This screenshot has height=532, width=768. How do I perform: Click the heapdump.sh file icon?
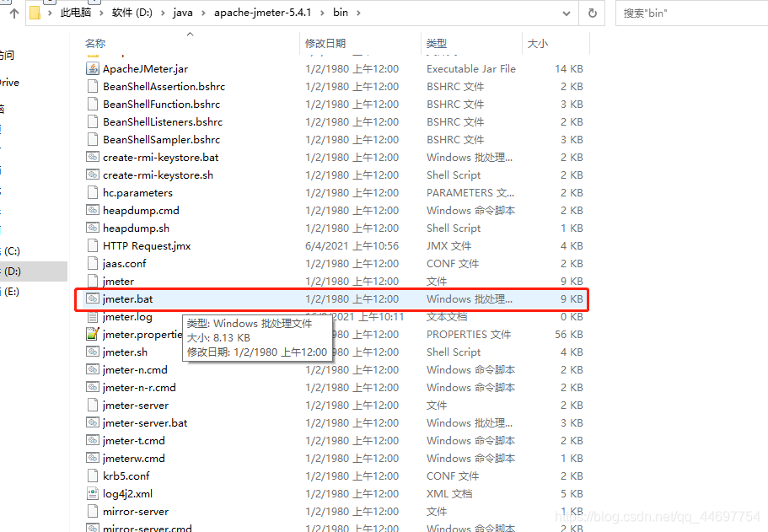pyautogui.click(x=93, y=228)
